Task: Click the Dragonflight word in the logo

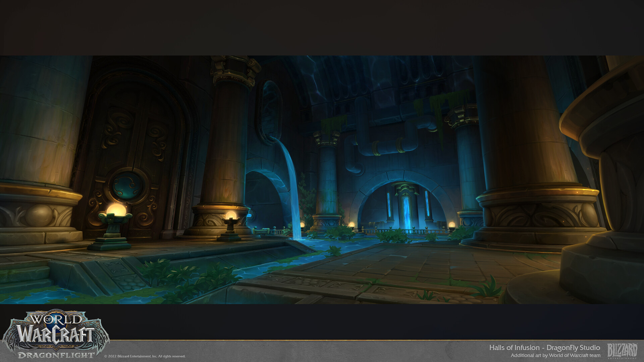Action: coord(56,355)
